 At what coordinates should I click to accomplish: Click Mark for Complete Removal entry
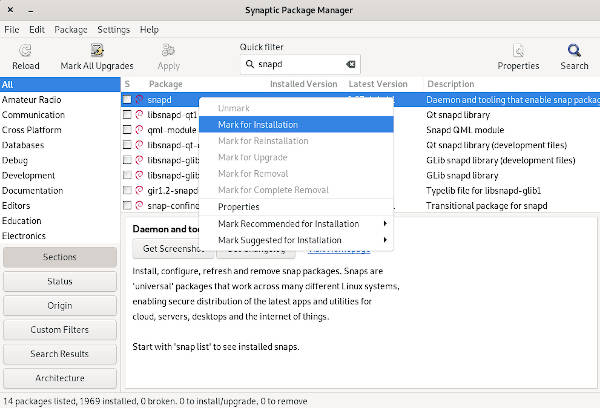pyautogui.click(x=296, y=190)
